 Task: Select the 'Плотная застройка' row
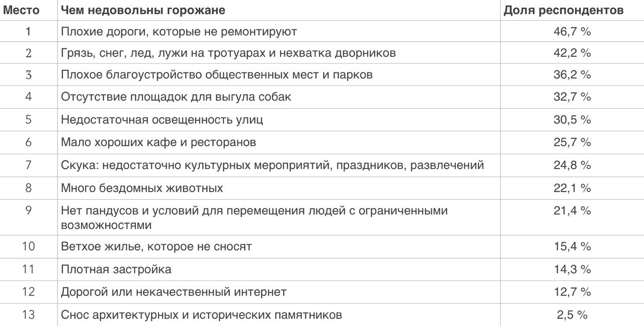pyautogui.click(x=116, y=269)
